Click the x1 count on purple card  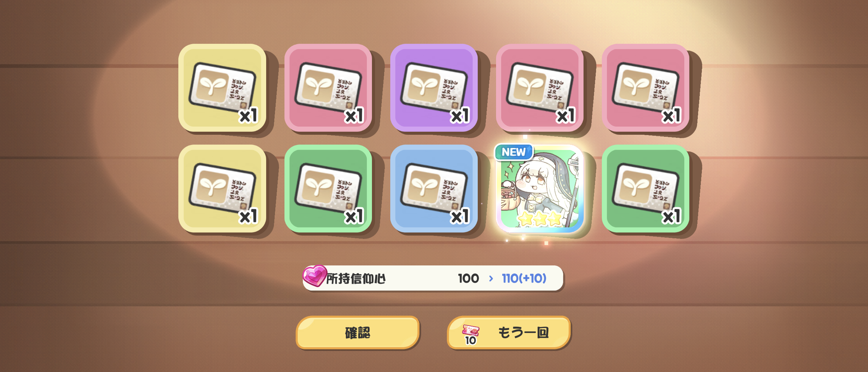[x=460, y=115]
